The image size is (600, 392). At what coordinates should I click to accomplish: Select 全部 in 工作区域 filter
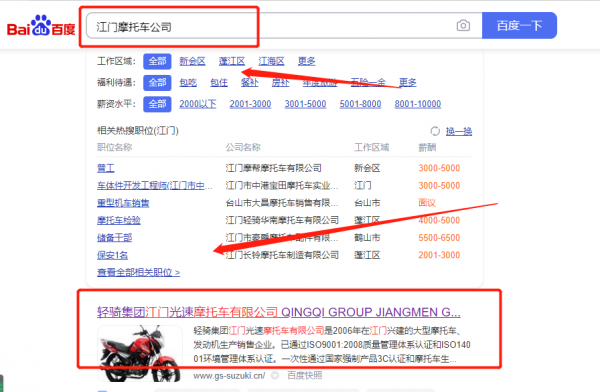click(x=157, y=61)
